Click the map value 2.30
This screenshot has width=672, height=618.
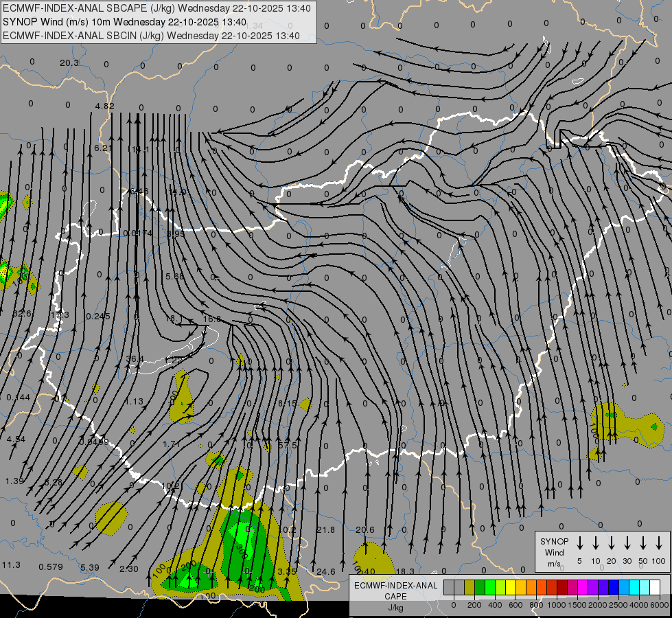coord(128,569)
